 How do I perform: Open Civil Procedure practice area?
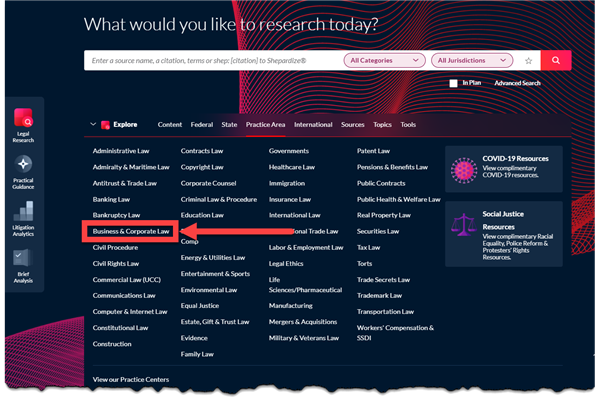(115, 248)
